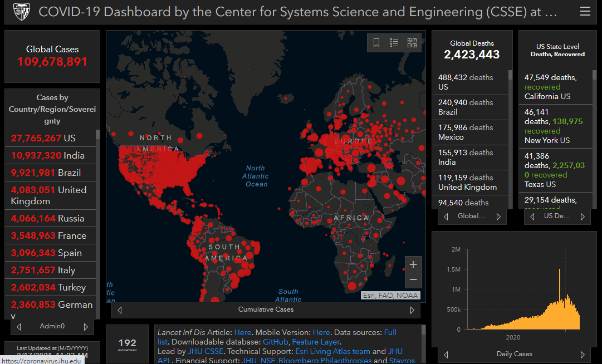Open the hamburger menu in header
The image size is (602, 364).
pyautogui.click(x=585, y=12)
